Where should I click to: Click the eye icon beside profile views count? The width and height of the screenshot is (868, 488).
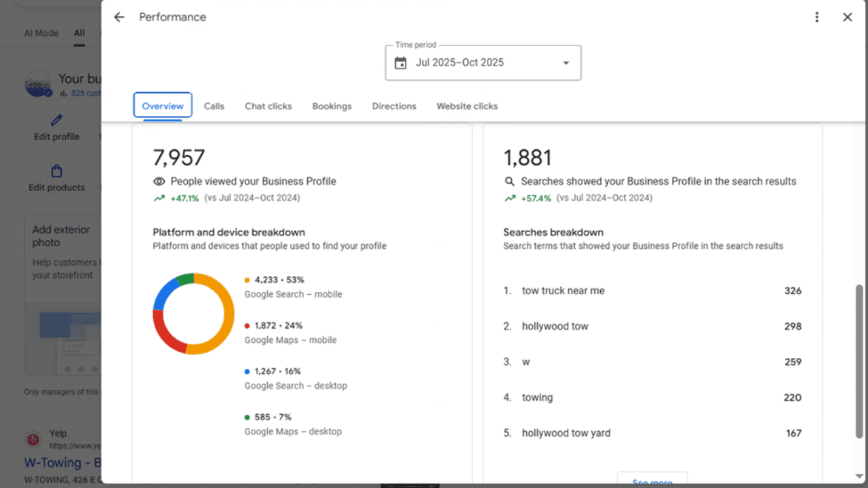(159, 181)
